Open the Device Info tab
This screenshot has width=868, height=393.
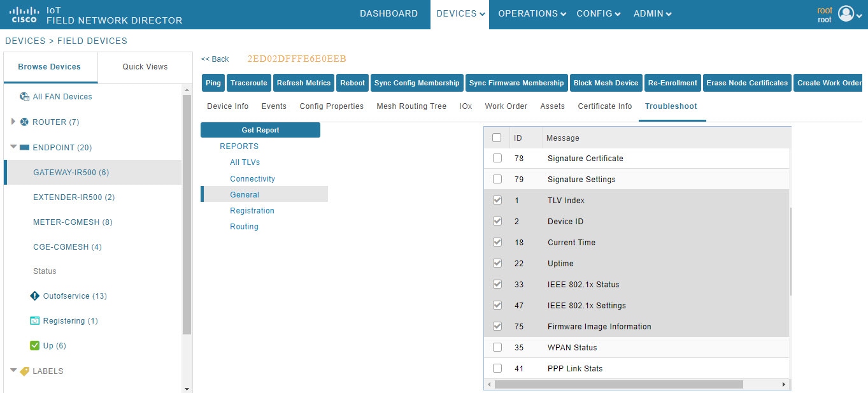click(x=228, y=106)
